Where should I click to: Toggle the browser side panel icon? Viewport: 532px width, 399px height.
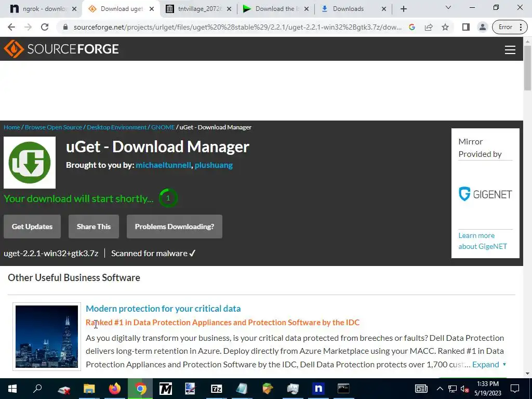click(466, 27)
